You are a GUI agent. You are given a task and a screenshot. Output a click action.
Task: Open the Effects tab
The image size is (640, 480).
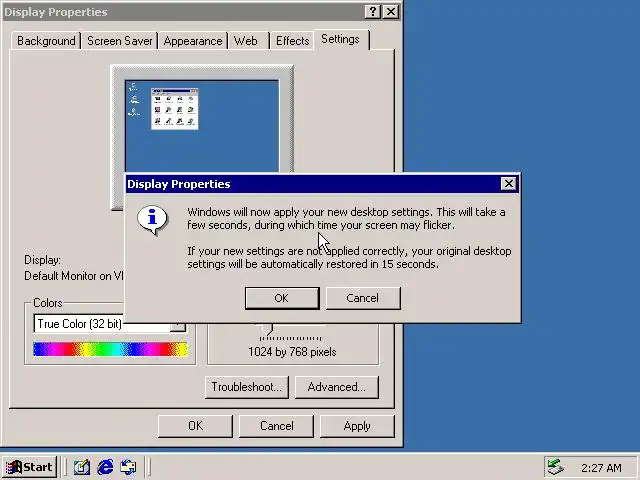tap(292, 41)
